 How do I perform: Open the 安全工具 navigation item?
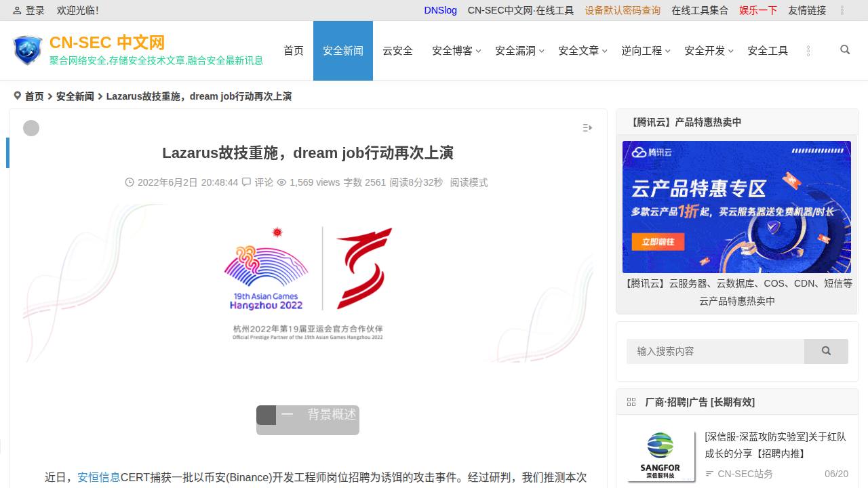(x=768, y=51)
